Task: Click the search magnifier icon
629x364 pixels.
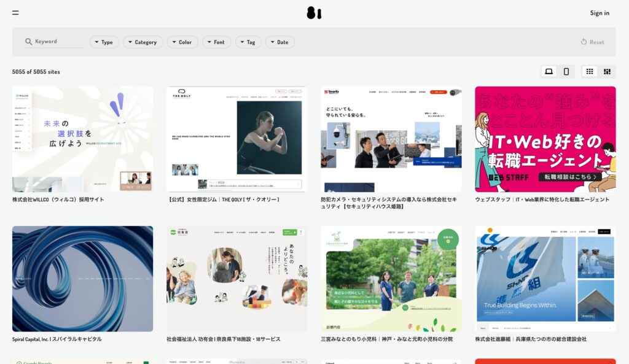Action: [x=28, y=42]
